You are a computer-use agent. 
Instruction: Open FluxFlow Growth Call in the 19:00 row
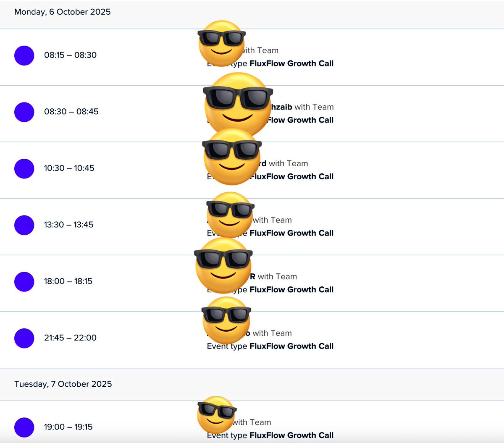coord(291,435)
